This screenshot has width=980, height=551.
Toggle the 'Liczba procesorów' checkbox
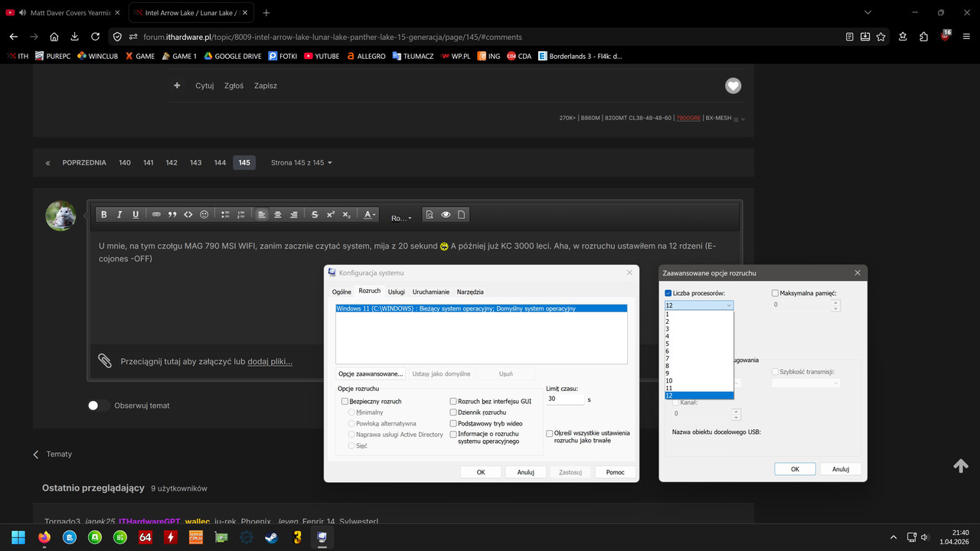pyautogui.click(x=668, y=293)
